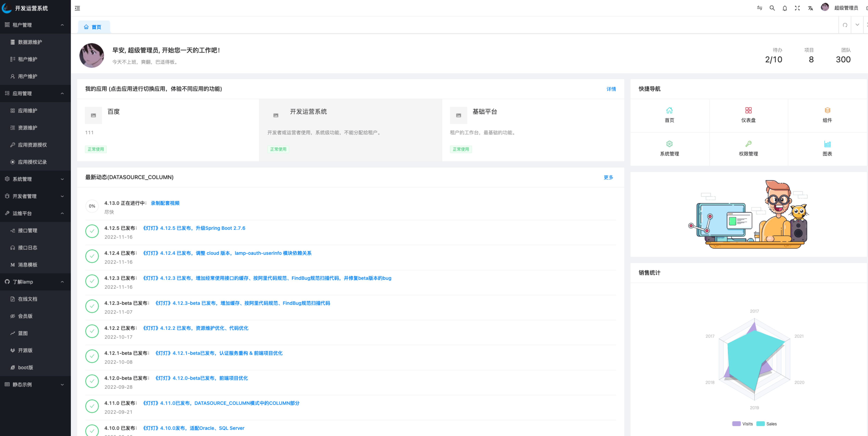This screenshot has height=436, width=868.
Task: Toggle fullscreen mode icon in header
Action: click(x=797, y=8)
